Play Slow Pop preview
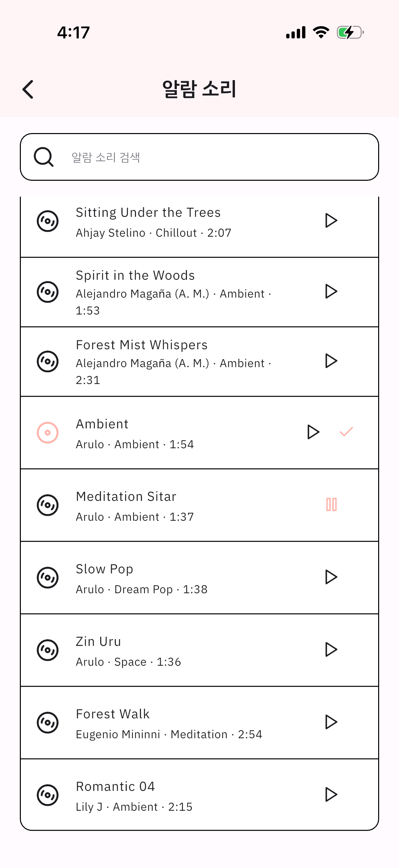399x868 pixels. click(x=331, y=577)
